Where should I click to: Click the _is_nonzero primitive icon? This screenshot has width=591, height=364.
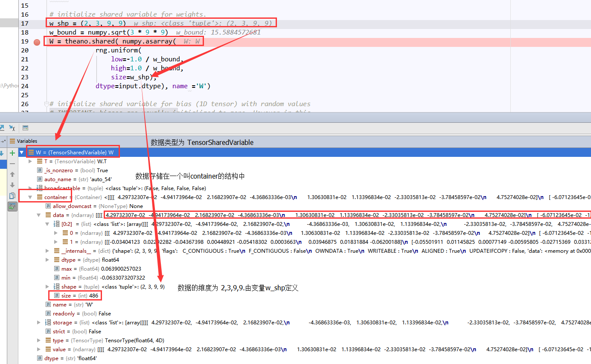point(40,170)
